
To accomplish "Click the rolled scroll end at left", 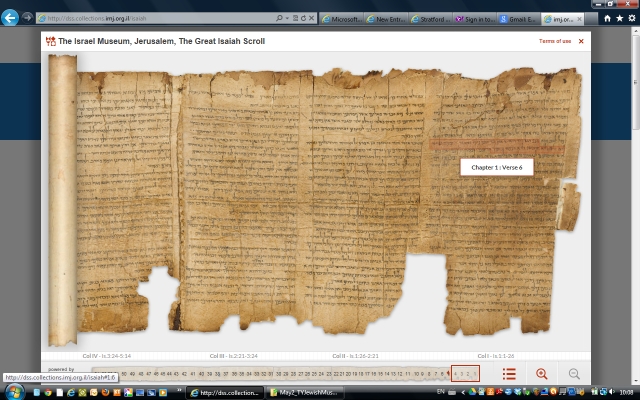I will [x=63, y=200].
